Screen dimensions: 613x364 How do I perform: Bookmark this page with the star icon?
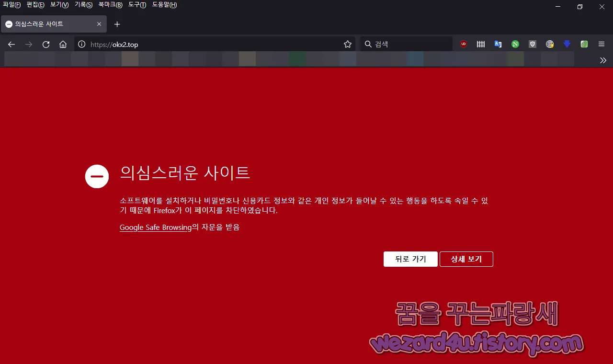tap(348, 44)
